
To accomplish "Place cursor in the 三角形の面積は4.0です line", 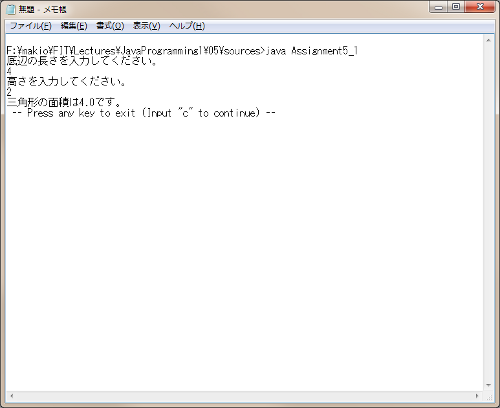I will click(x=63, y=102).
